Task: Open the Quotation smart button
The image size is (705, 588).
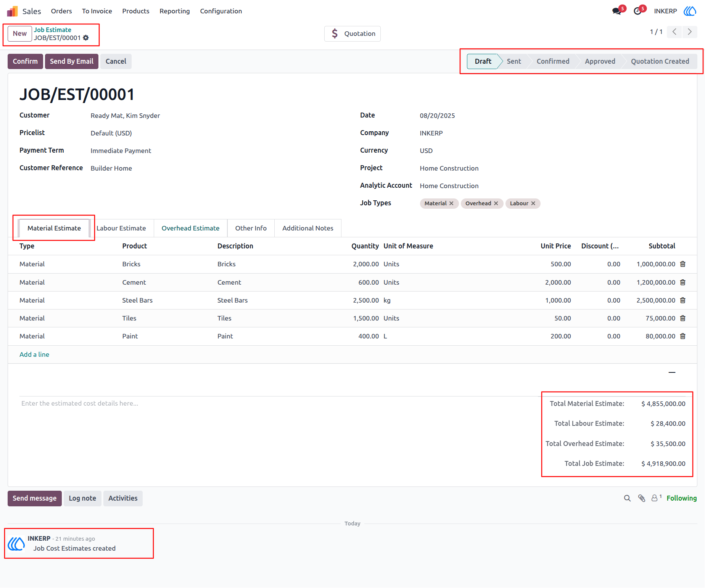Action: 352,34
